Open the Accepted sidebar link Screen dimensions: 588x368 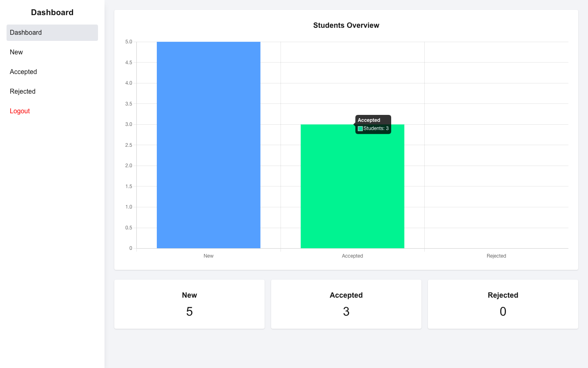click(x=52, y=72)
